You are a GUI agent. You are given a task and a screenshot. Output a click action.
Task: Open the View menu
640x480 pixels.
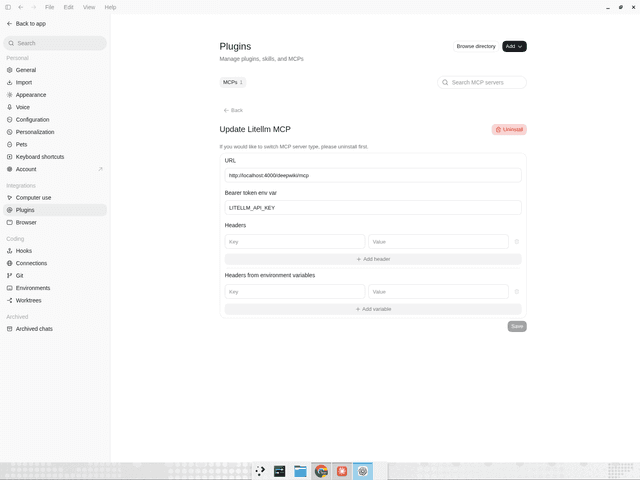(x=89, y=7)
